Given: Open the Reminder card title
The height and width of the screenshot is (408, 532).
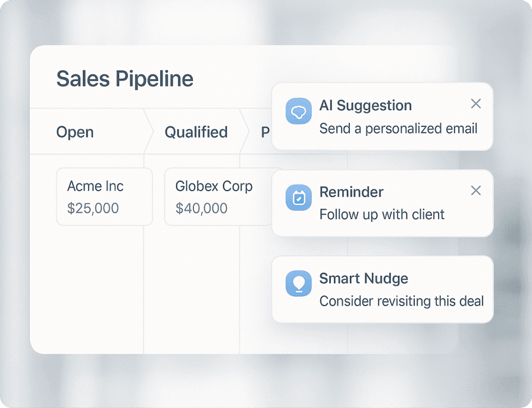Looking at the screenshot, I should (x=351, y=192).
